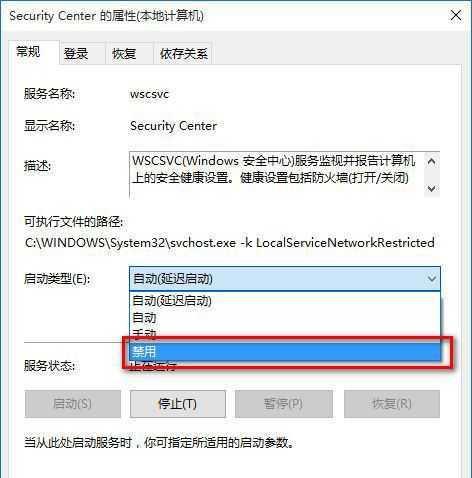Close the Security Center properties dialog
Viewport: 472px width, 478px height.
(455, 15)
